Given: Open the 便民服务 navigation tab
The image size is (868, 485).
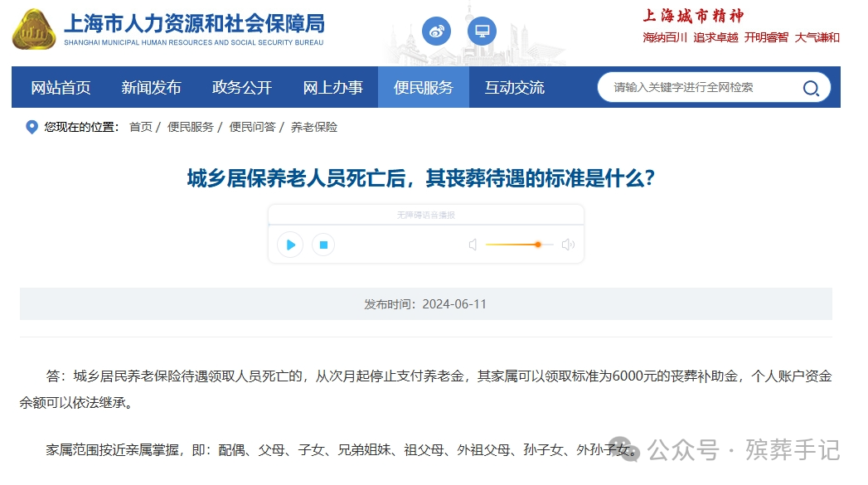Looking at the screenshot, I should [423, 87].
